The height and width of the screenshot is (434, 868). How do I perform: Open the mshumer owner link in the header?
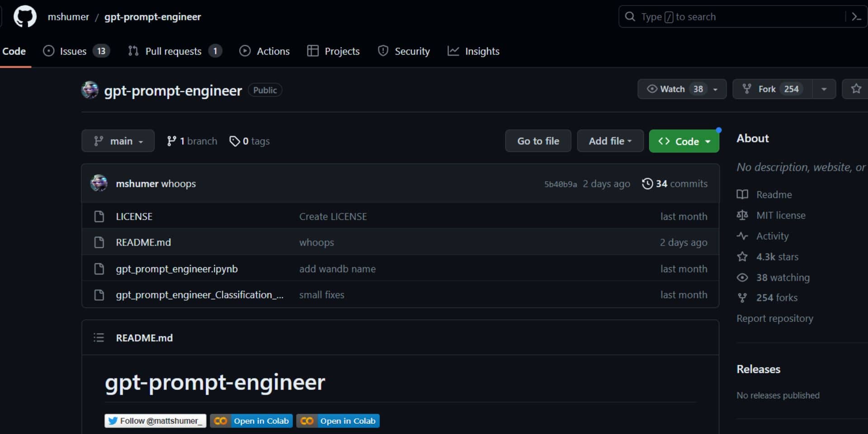68,17
